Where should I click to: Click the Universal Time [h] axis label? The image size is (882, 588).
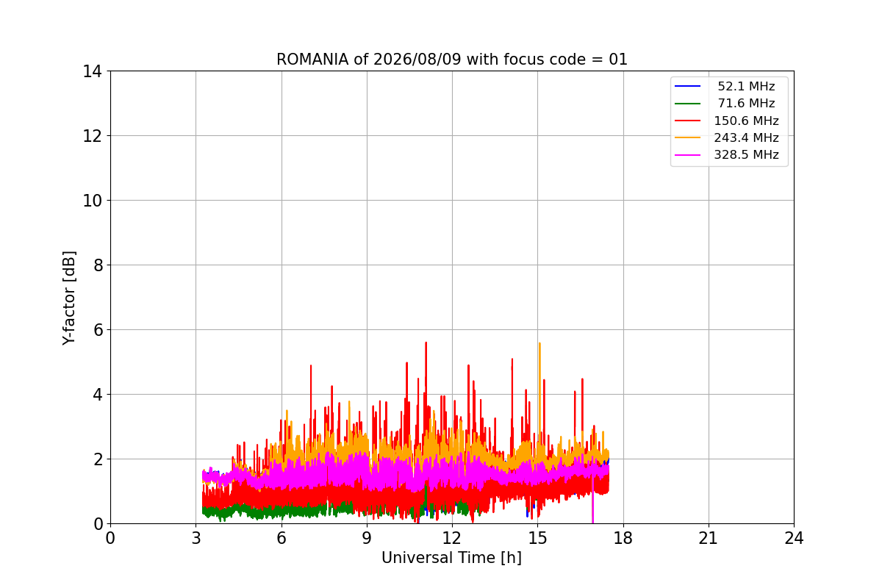click(451, 558)
